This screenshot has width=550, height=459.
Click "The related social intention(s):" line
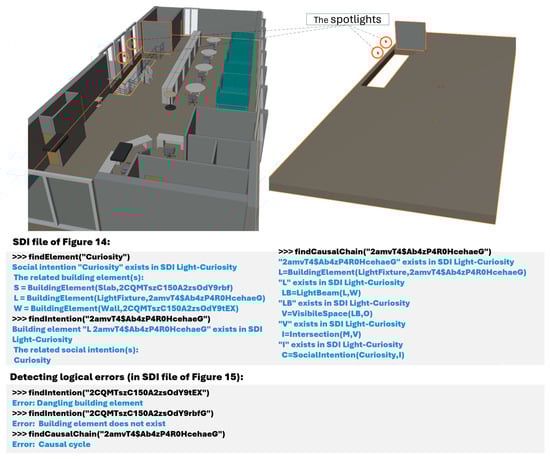click(x=76, y=350)
